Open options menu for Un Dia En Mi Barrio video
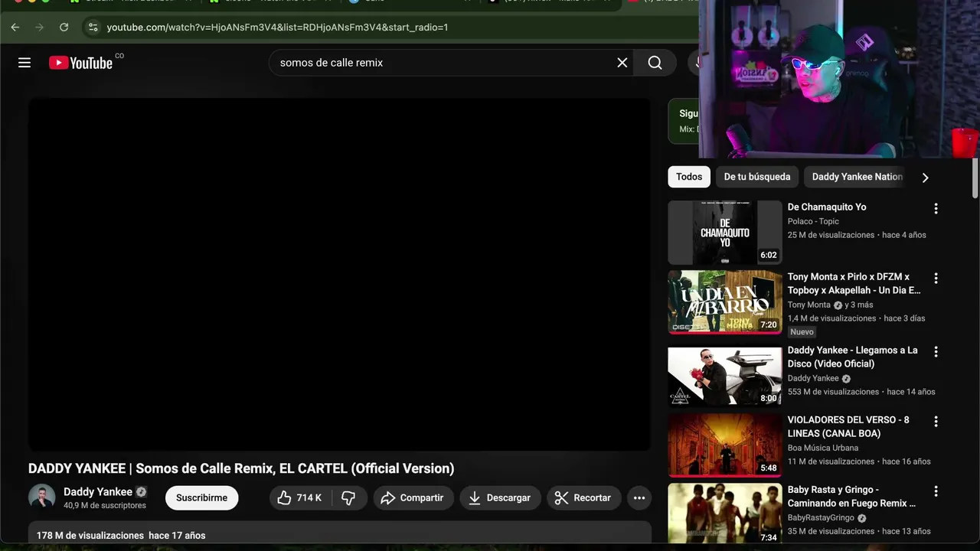The height and width of the screenshot is (551, 980). 936,279
